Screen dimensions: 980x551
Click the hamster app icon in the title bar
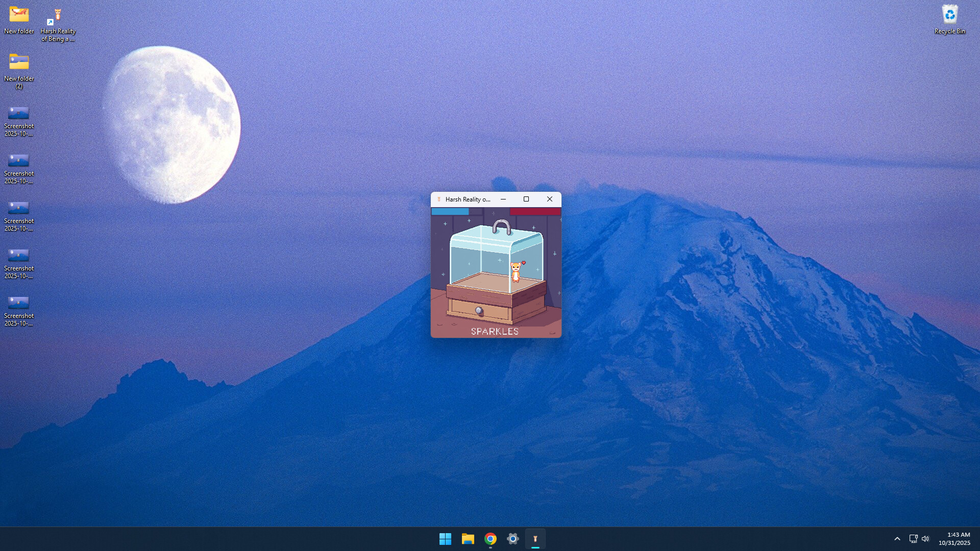pos(439,199)
